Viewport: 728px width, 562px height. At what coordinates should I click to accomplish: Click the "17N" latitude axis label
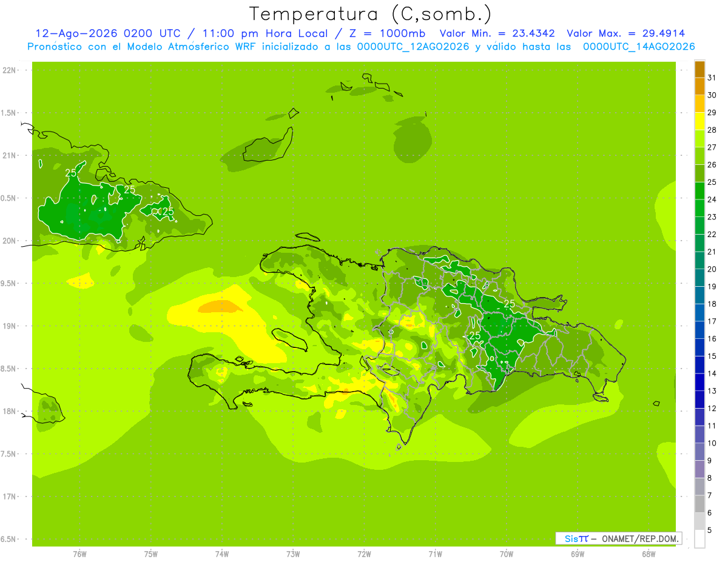9,497
